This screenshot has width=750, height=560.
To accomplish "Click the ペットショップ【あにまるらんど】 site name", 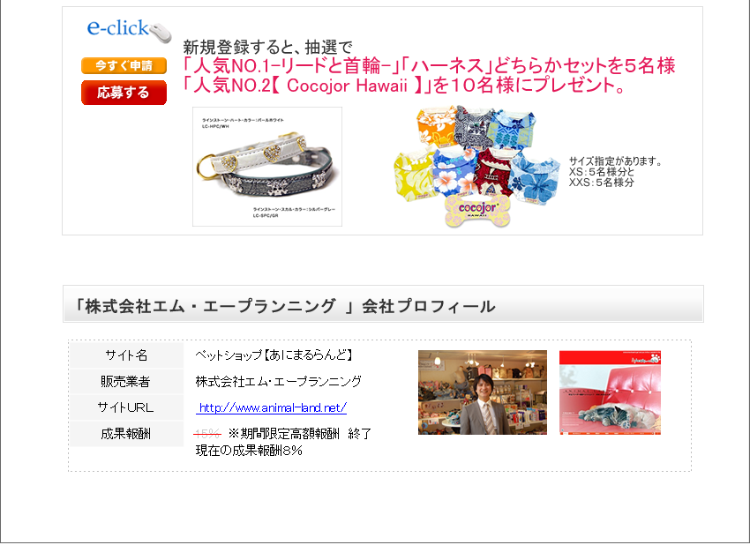I will tap(274, 355).
